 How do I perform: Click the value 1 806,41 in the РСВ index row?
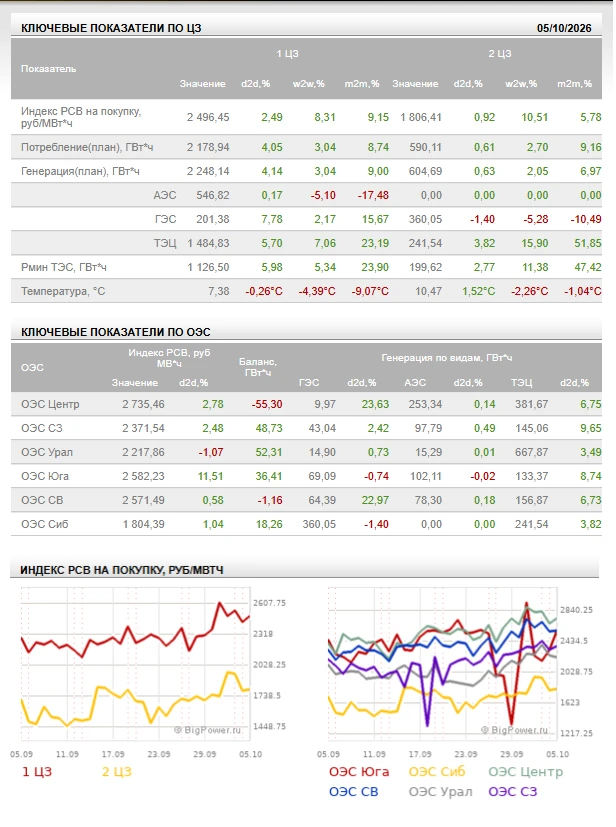pos(420,117)
